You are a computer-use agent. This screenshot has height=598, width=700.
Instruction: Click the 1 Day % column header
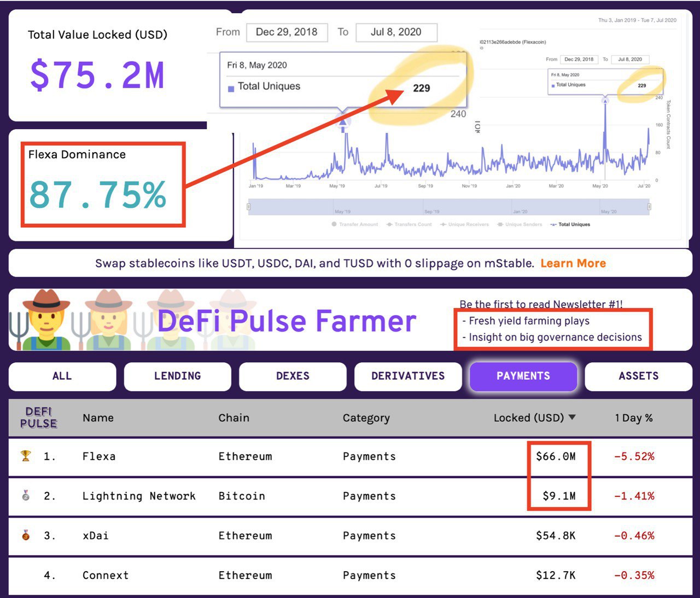pos(634,418)
